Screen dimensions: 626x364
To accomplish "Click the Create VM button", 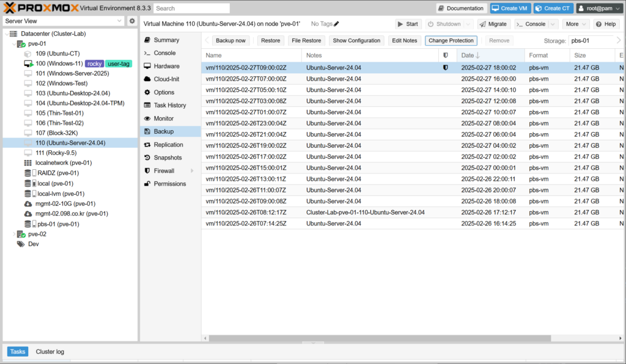I will coord(509,8).
